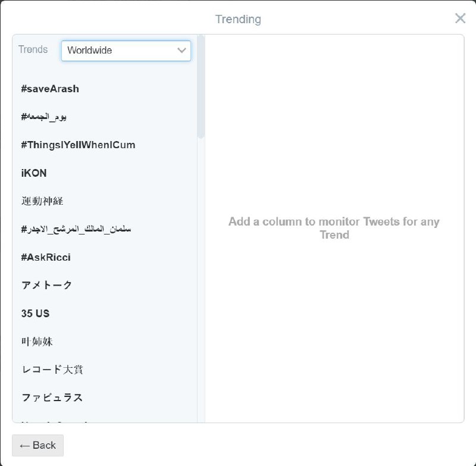
Task: Open the Arabic trend #يوم_الجمعه
Action: pos(43,116)
